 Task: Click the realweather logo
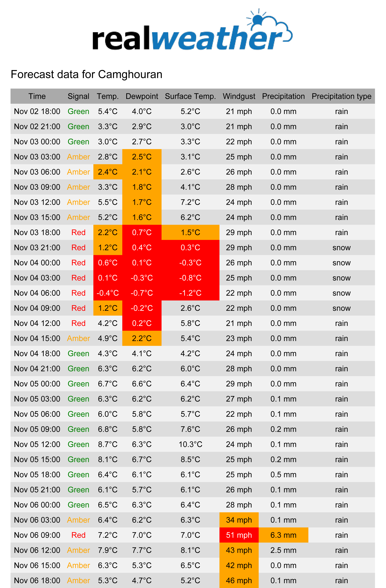click(x=192, y=29)
